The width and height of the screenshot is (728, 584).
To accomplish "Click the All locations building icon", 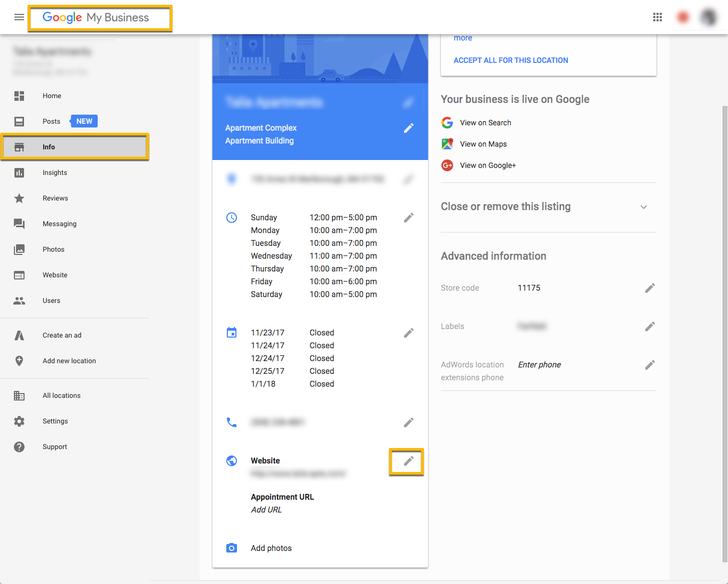I will tap(19, 396).
